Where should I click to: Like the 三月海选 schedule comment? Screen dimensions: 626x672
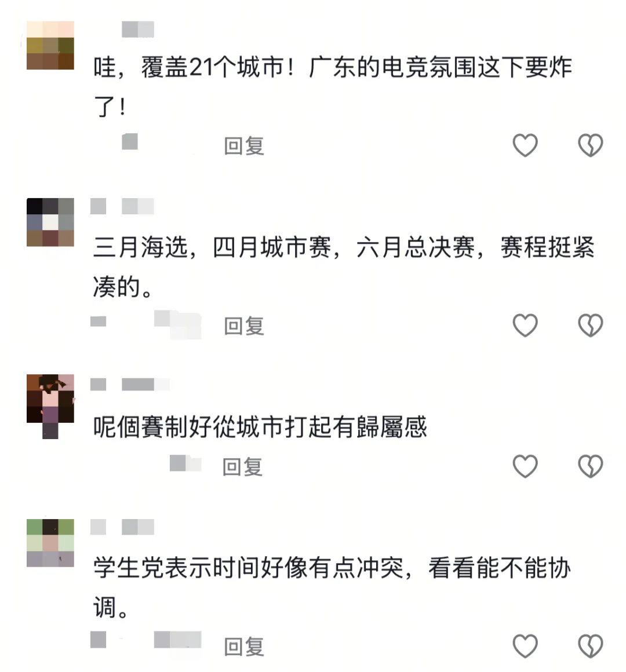[x=525, y=325]
